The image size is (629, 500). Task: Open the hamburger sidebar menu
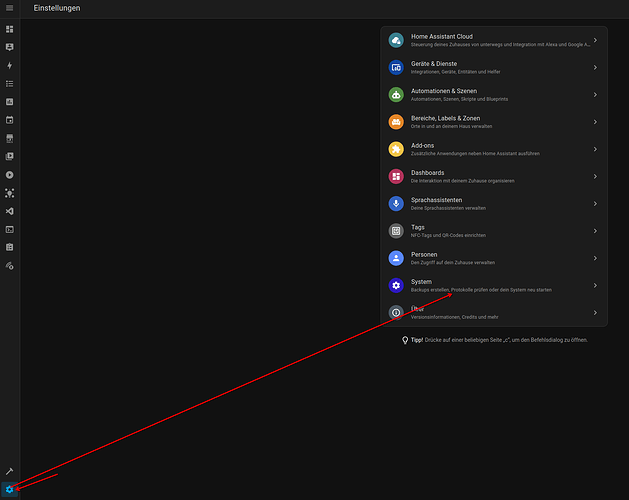(x=10, y=8)
